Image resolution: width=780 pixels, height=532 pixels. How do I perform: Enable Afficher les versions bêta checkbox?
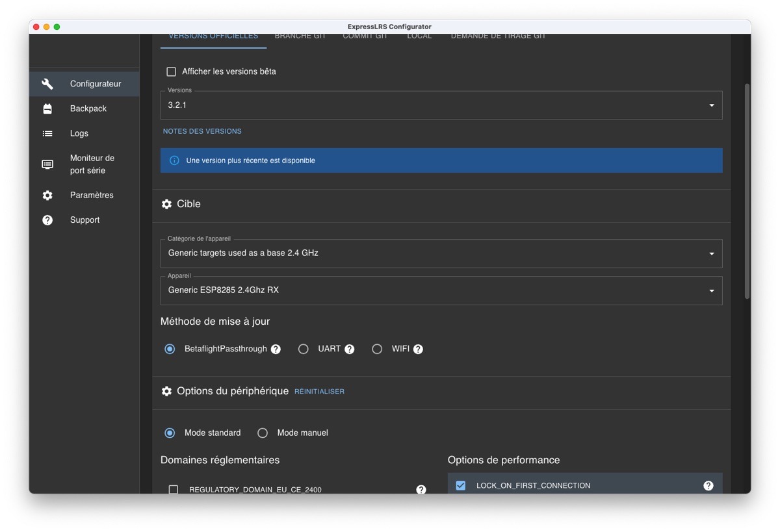[172, 71]
